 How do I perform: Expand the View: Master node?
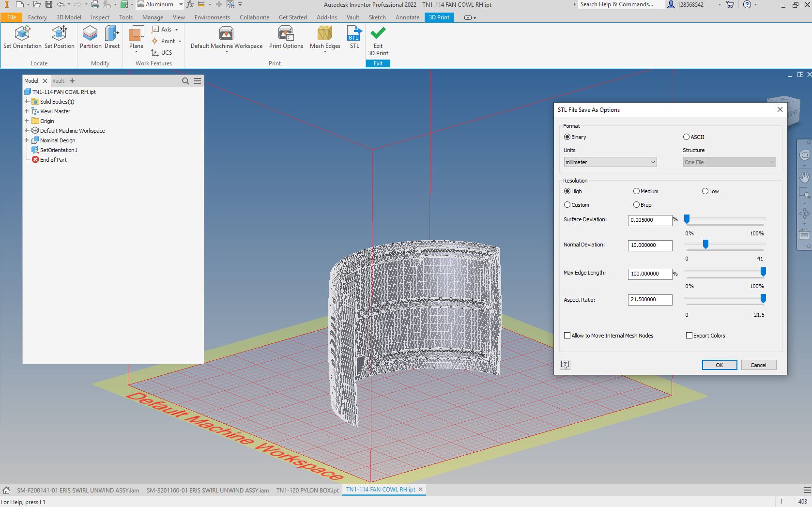coord(27,111)
